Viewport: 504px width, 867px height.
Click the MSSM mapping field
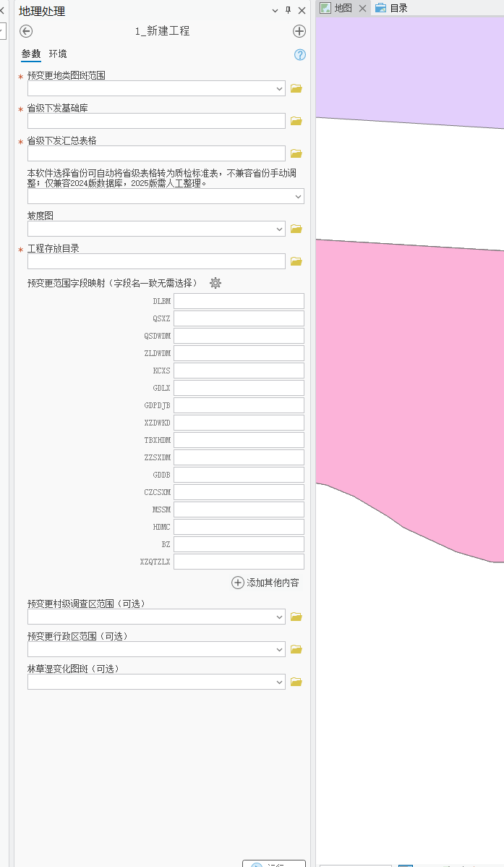(x=239, y=509)
